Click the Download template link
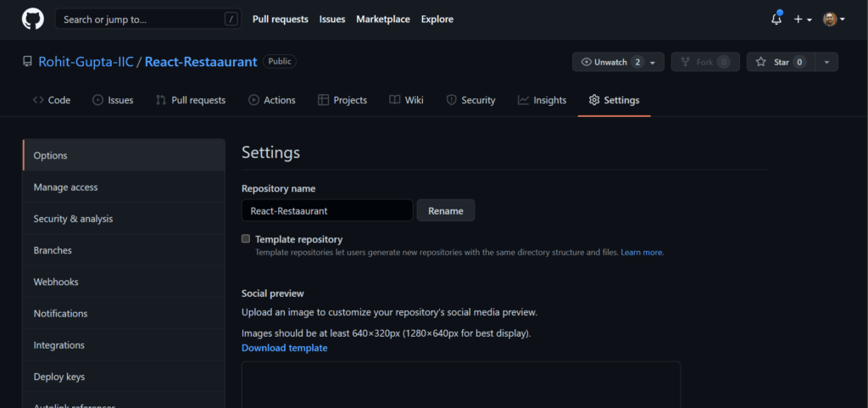Image resolution: width=868 pixels, height=408 pixels. point(285,348)
